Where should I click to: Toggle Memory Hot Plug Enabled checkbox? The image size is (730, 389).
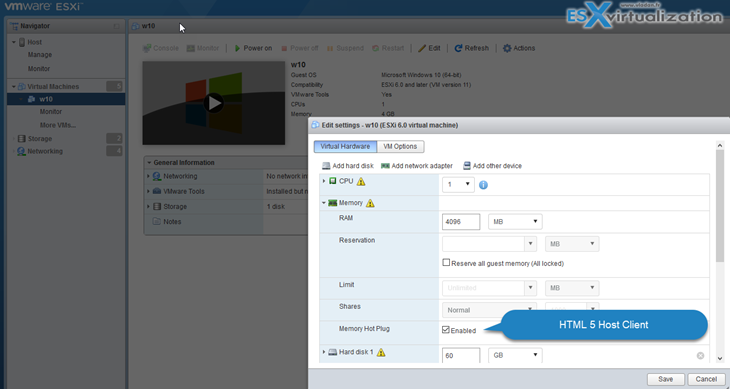click(x=446, y=330)
